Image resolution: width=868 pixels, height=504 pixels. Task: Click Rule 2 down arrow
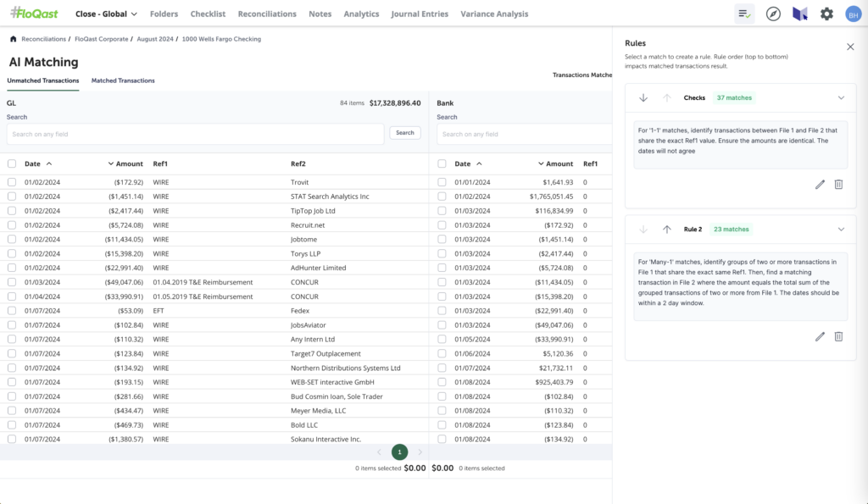click(x=643, y=229)
